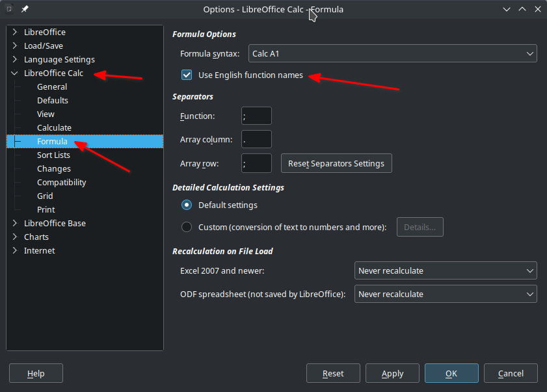The width and height of the screenshot is (547, 392).
Task: Select the Default settings radio button
Action: 187,205
